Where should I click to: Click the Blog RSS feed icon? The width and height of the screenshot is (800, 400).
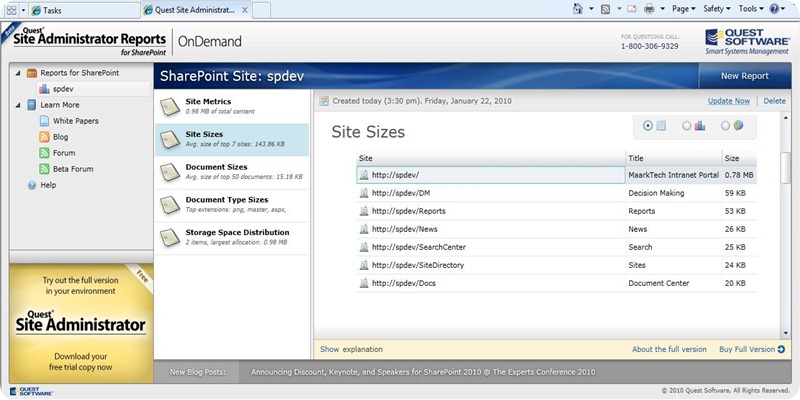click(44, 137)
